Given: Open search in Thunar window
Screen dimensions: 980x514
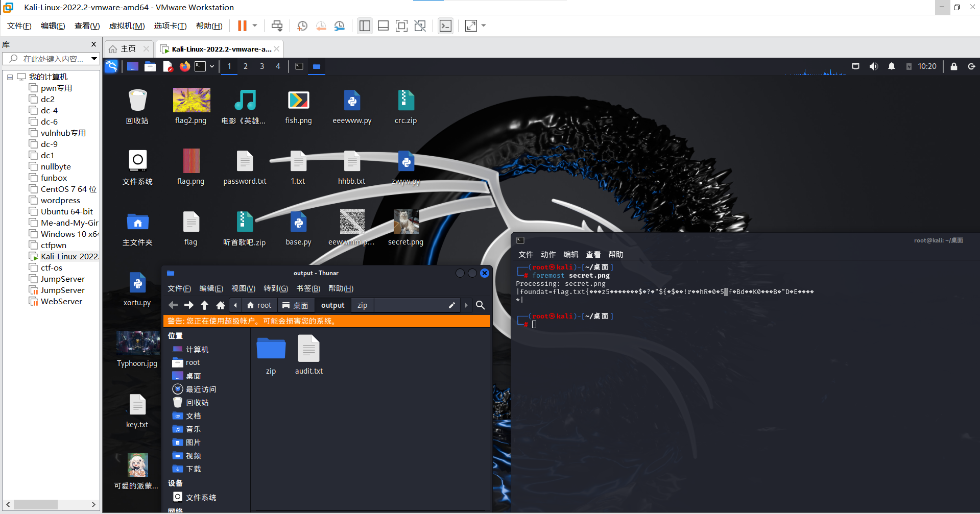Looking at the screenshot, I should (481, 305).
